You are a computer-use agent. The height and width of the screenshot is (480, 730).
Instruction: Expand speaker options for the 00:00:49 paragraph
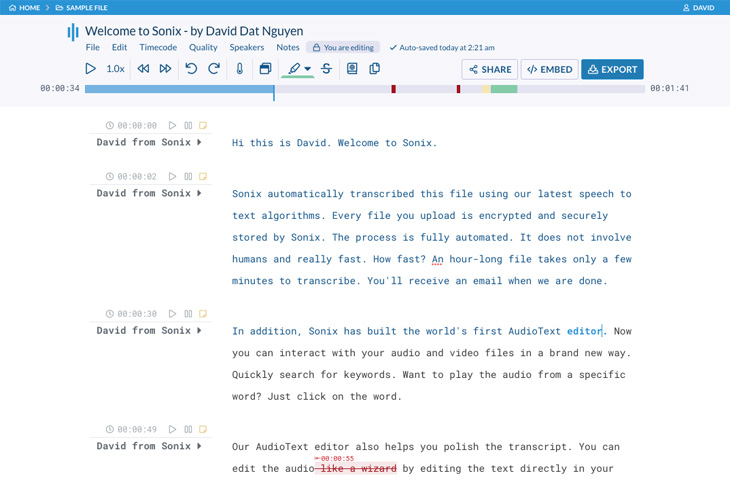[x=199, y=446]
